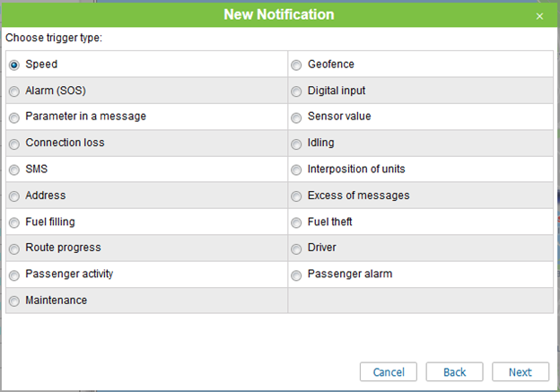Select Interposition of units trigger
560x392 pixels.
click(x=296, y=170)
